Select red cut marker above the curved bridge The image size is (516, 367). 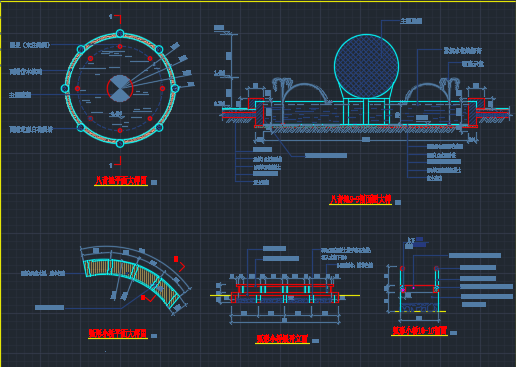pos(179,263)
